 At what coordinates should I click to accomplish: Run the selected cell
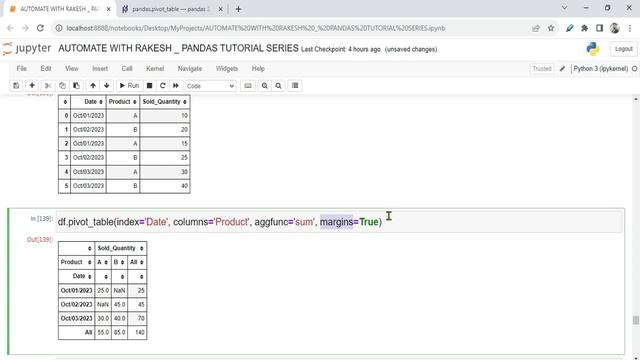point(129,86)
